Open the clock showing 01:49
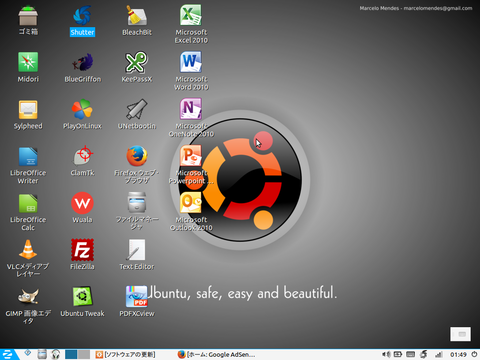Image resolution: width=480 pixels, height=360 pixels. click(x=458, y=355)
